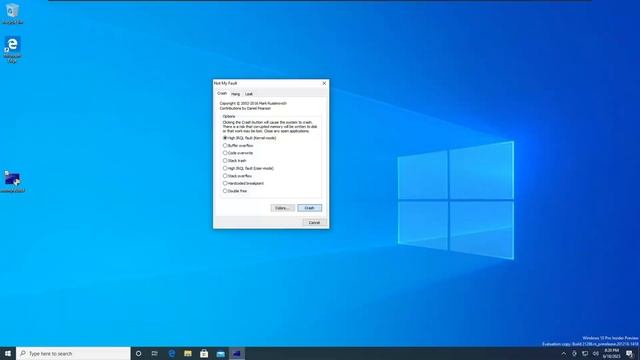Click the taskbar search box
This screenshot has width=640, height=360.
pos(73,353)
